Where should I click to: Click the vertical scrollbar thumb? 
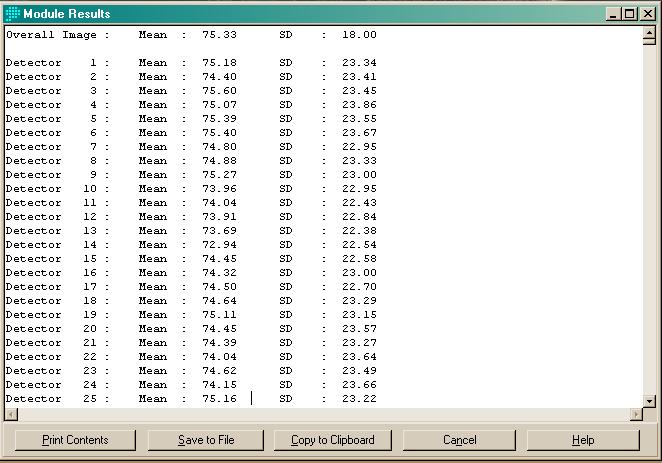click(649, 42)
